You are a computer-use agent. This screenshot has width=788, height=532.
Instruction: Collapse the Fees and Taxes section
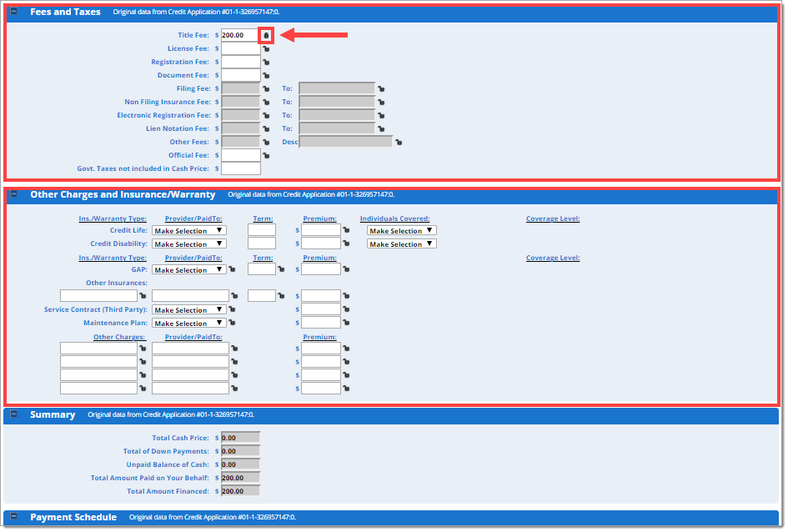[x=13, y=12]
